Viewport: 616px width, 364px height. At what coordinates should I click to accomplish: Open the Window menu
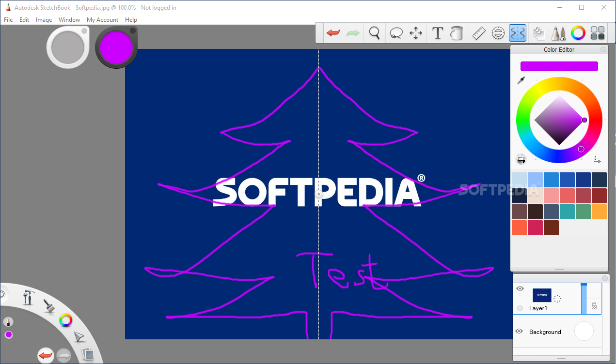tap(69, 20)
